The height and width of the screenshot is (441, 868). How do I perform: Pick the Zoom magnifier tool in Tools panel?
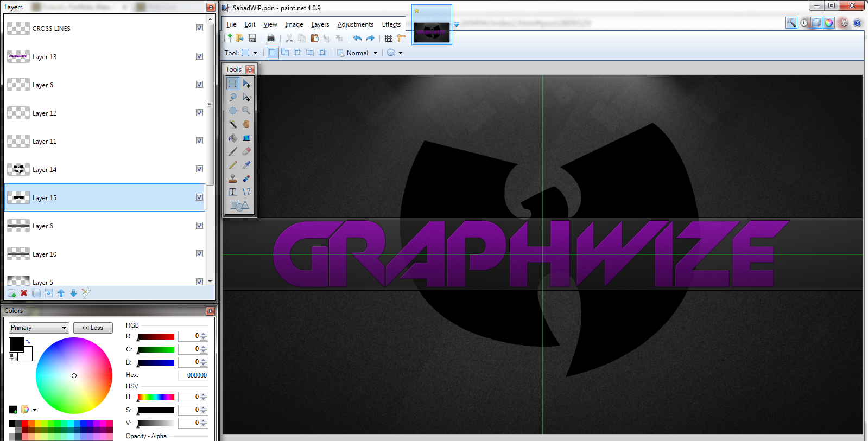click(x=246, y=111)
